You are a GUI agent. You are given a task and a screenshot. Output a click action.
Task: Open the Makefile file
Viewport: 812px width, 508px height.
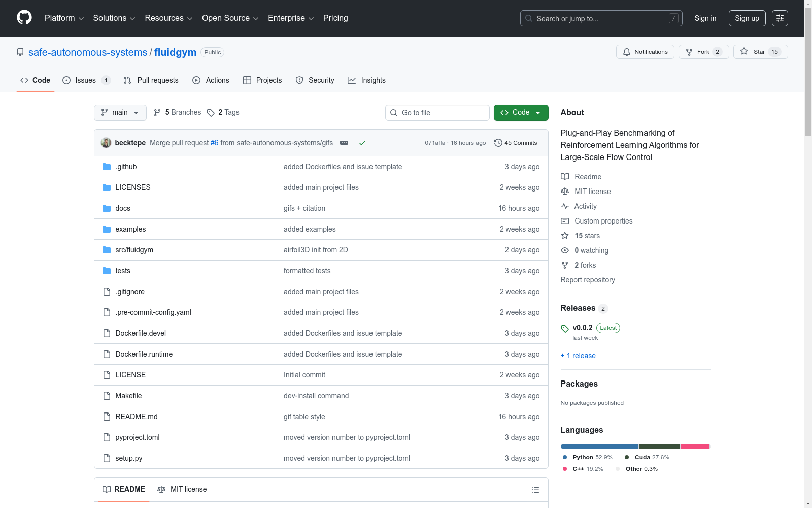128,396
